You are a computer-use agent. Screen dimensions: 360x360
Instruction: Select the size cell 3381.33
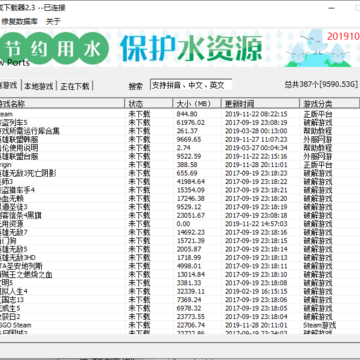pyautogui.click(x=189, y=283)
